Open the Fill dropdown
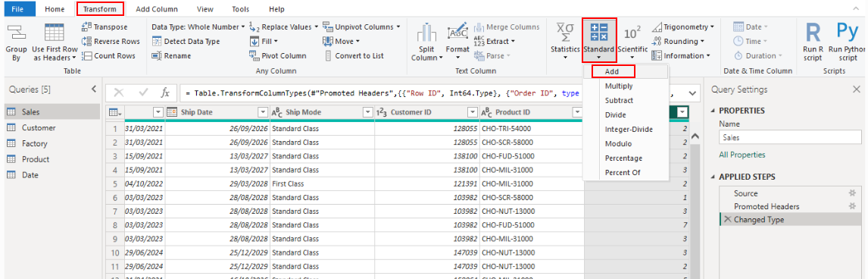Viewport: 868px width, 279px height. pyautogui.click(x=264, y=41)
